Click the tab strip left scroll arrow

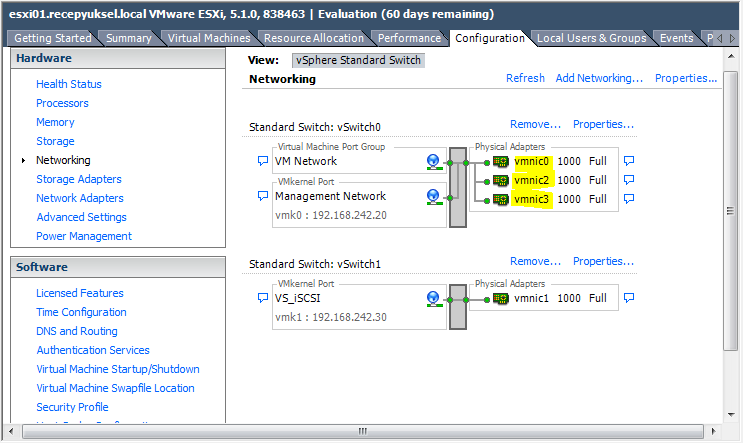[x=720, y=38]
